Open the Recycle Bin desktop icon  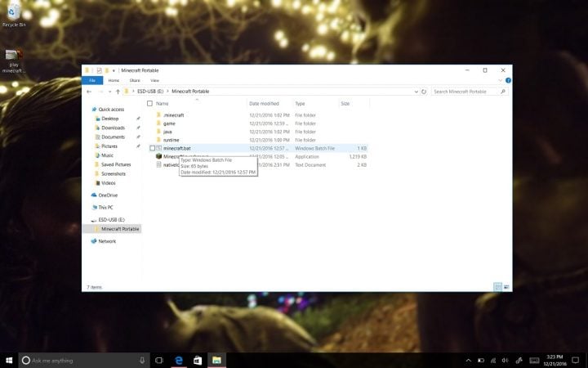[x=14, y=15]
